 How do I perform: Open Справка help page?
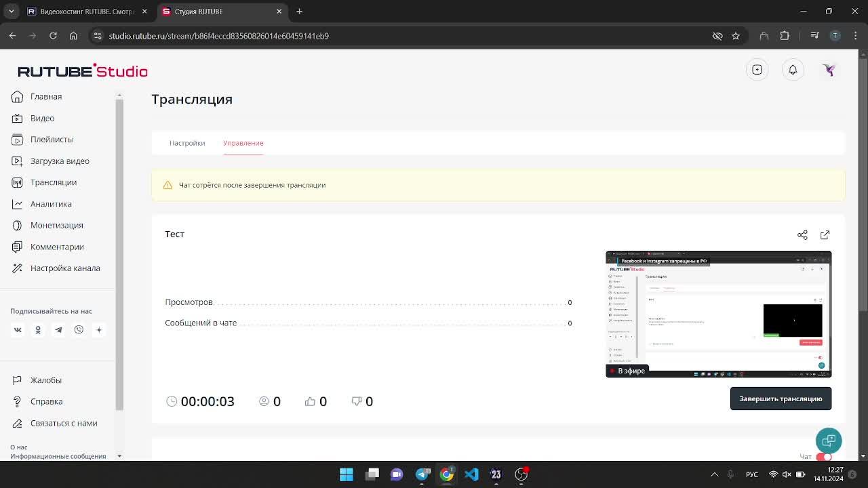click(37, 402)
